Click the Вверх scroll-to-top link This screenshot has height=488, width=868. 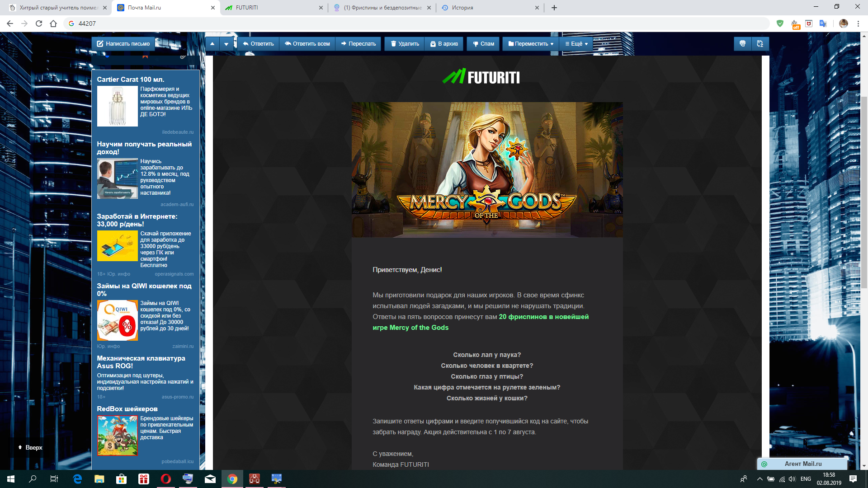point(30,447)
